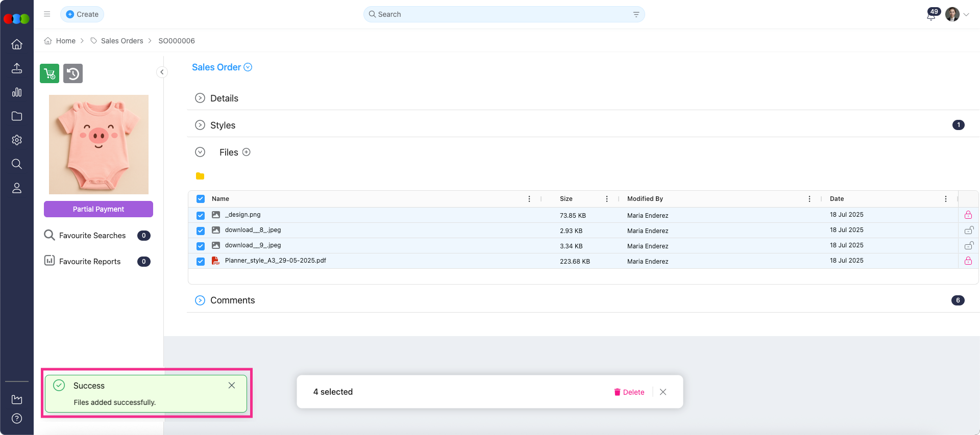
Task: Open the Sales Order dropdown
Action: (248, 67)
